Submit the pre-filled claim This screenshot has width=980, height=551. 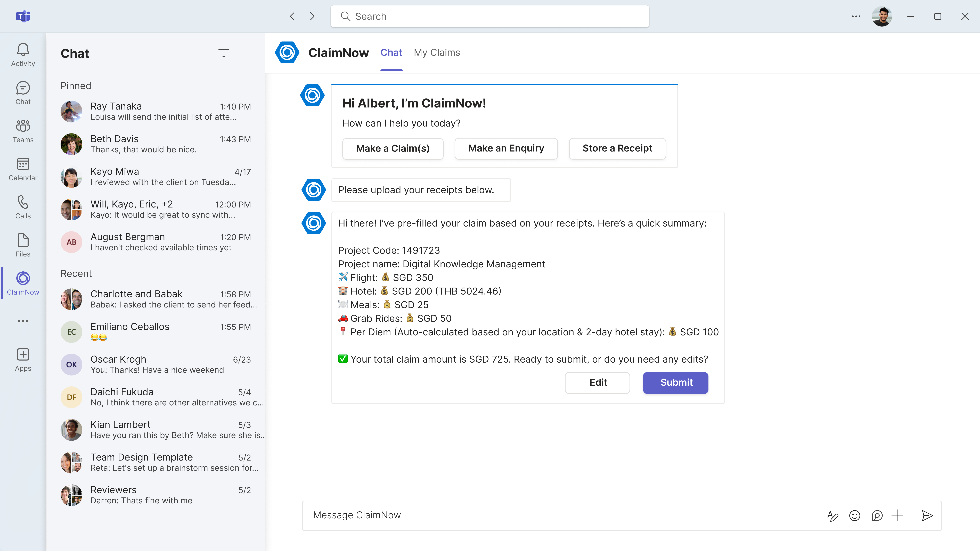(676, 382)
